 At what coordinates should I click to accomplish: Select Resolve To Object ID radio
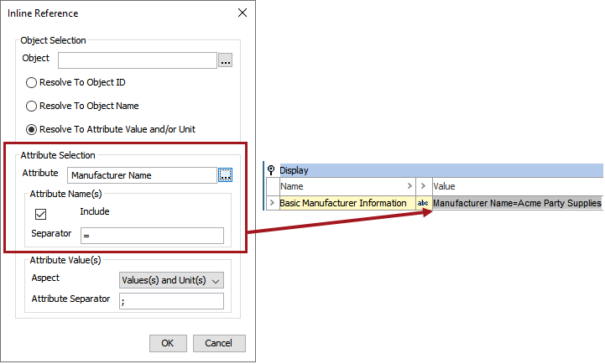[x=31, y=82]
